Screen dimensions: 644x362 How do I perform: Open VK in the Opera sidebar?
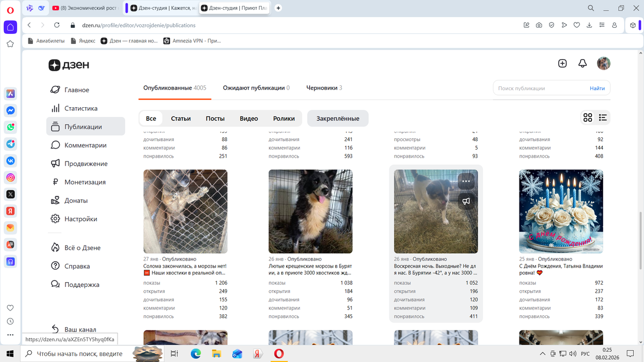tap(10, 160)
